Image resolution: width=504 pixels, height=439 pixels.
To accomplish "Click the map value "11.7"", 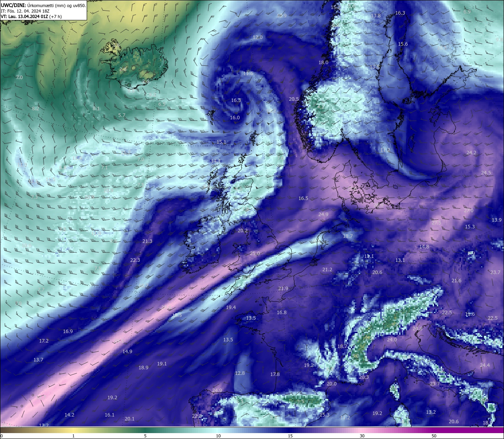I will [x=348, y=236].
